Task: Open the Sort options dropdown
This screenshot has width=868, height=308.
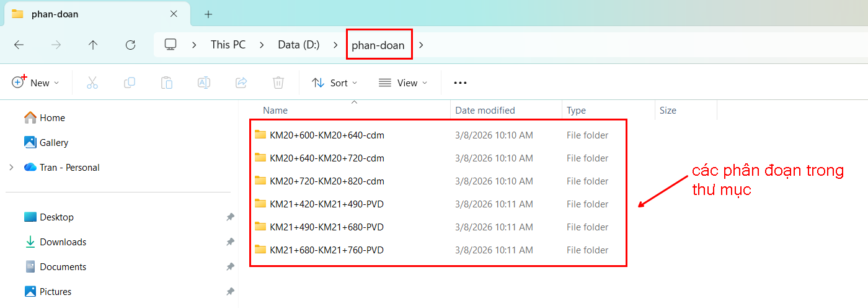Action: 335,83
